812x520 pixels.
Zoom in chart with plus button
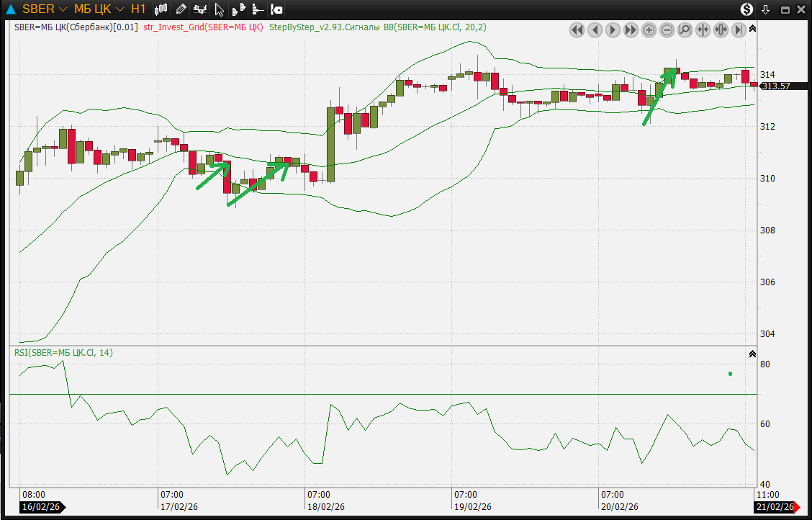click(x=649, y=30)
